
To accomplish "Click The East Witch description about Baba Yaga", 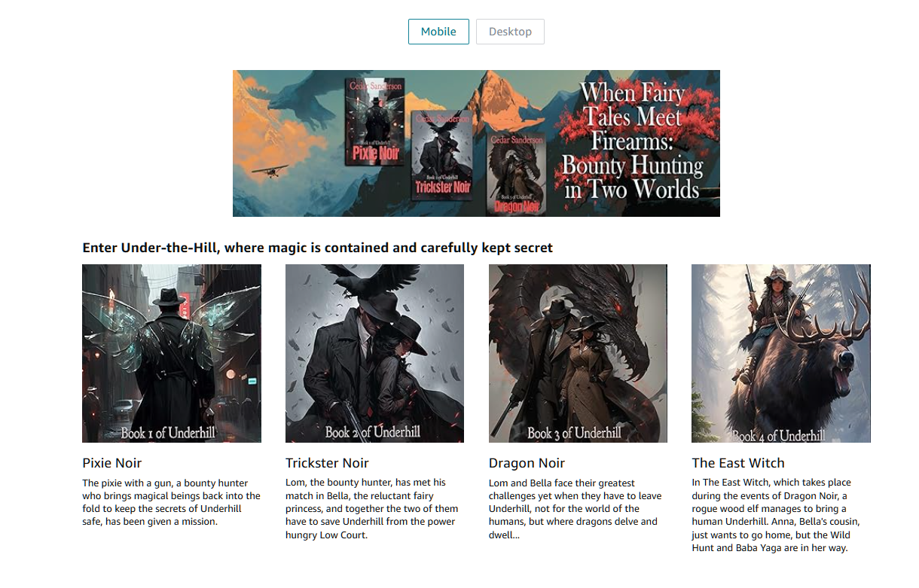I will [x=775, y=515].
